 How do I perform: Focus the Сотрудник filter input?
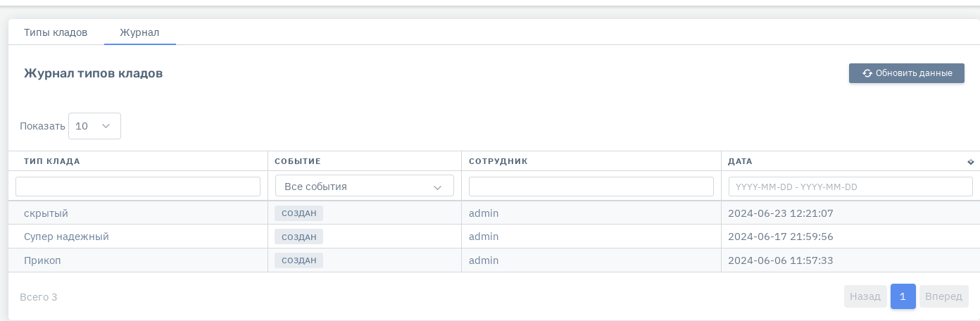pos(591,187)
